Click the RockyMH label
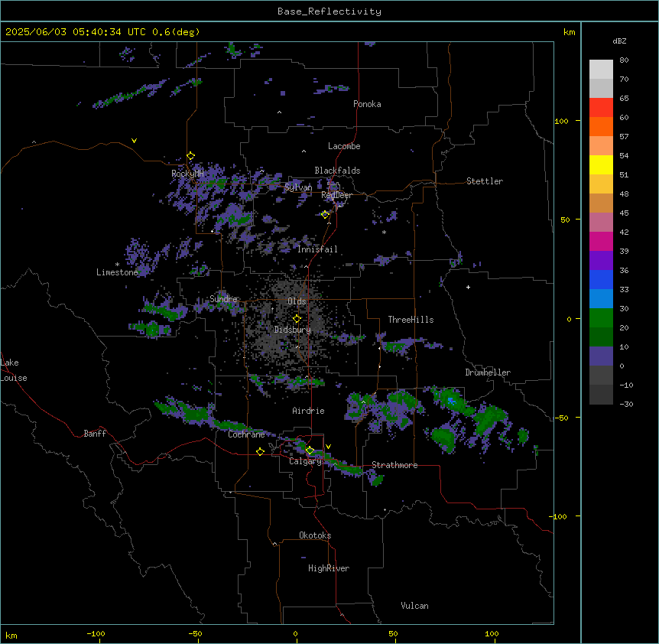Image resolution: width=659 pixels, height=644 pixels. point(187,174)
